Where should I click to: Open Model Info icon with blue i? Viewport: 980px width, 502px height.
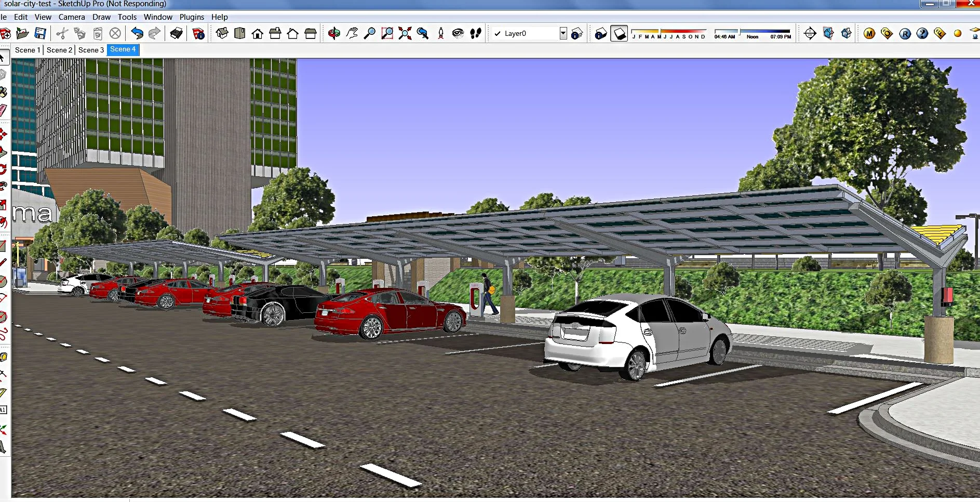[x=198, y=34]
